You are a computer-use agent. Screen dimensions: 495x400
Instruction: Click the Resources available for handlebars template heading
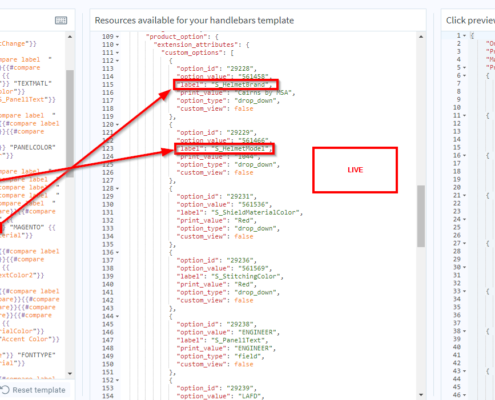194,20
